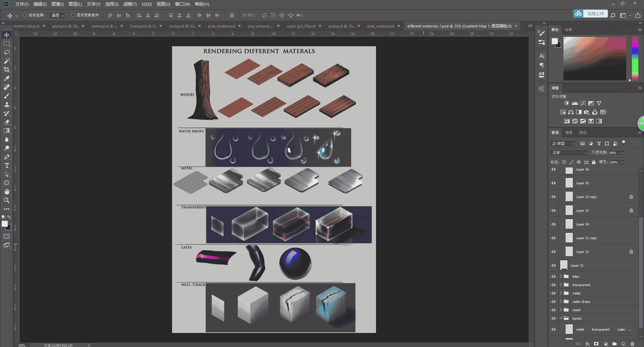Viewport: 644px width, 347px height.
Task: Select the Zoom tool
Action: point(7,200)
